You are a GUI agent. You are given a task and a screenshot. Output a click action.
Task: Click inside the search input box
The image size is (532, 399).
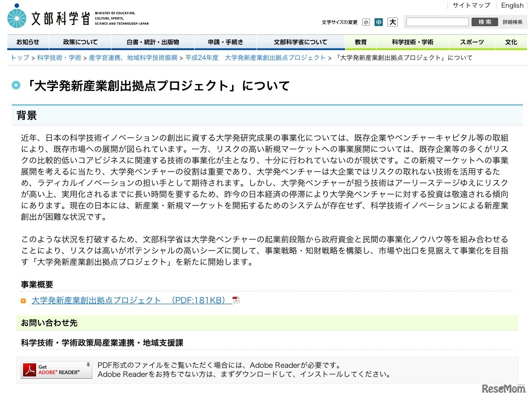point(437,21)
